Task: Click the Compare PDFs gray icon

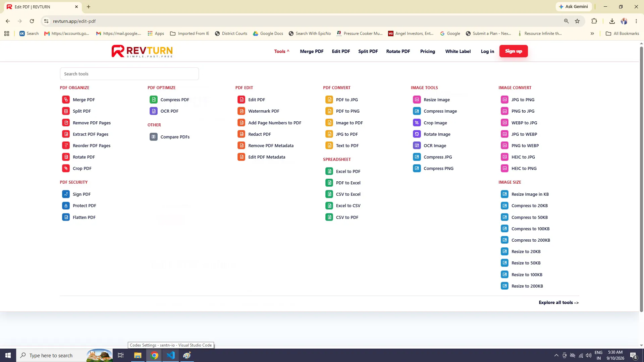Action: point(154,137)
